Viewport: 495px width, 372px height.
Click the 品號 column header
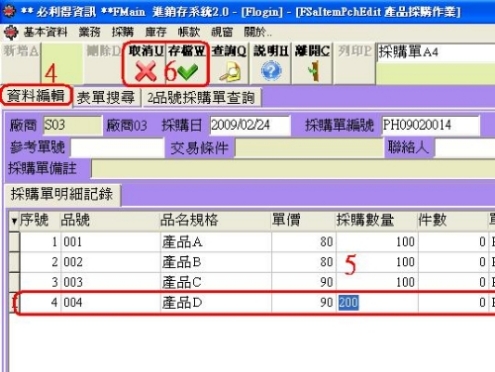point(110,220)
